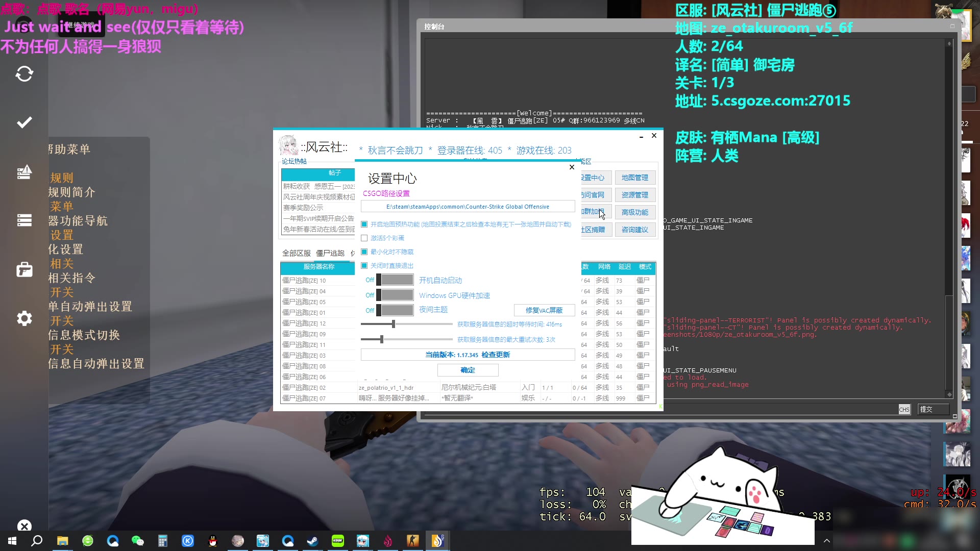Enable 激活5个彩蛋 checkbox
Viewport: 980px width, 551px height.
tap(364, 238)
